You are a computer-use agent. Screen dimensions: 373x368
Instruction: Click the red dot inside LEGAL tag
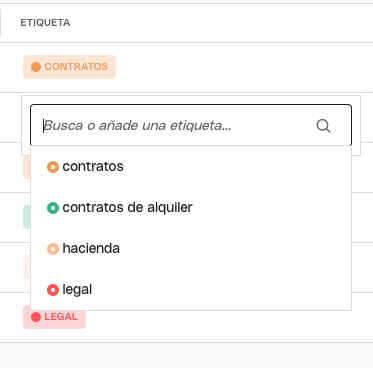pos(36,317)
